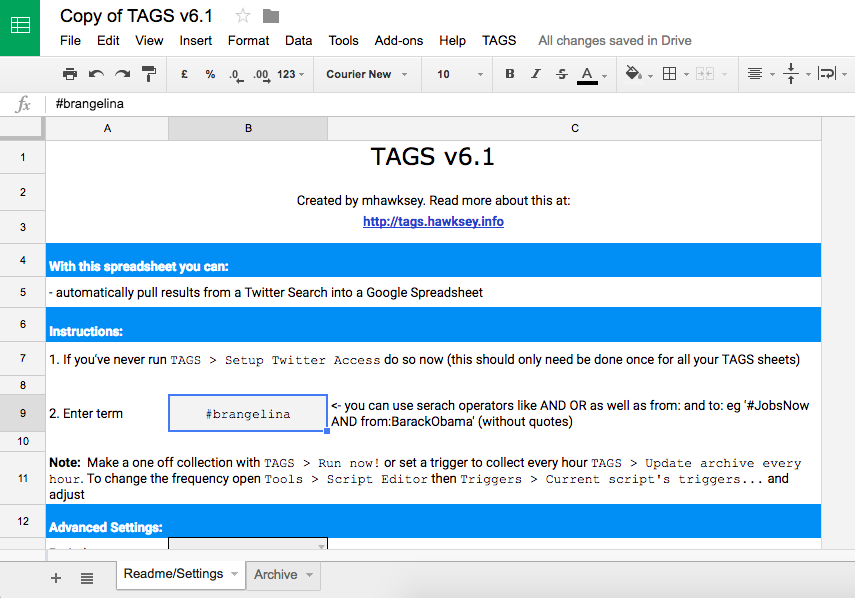Select the '2. Enter term' cell

pos(107,413)
